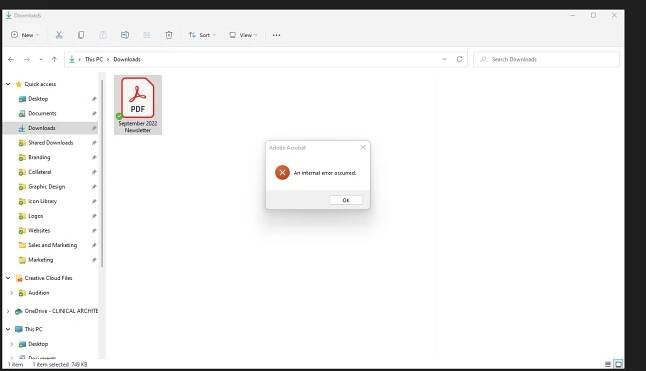Click pin icon next to Collateral

click(94, 172)
